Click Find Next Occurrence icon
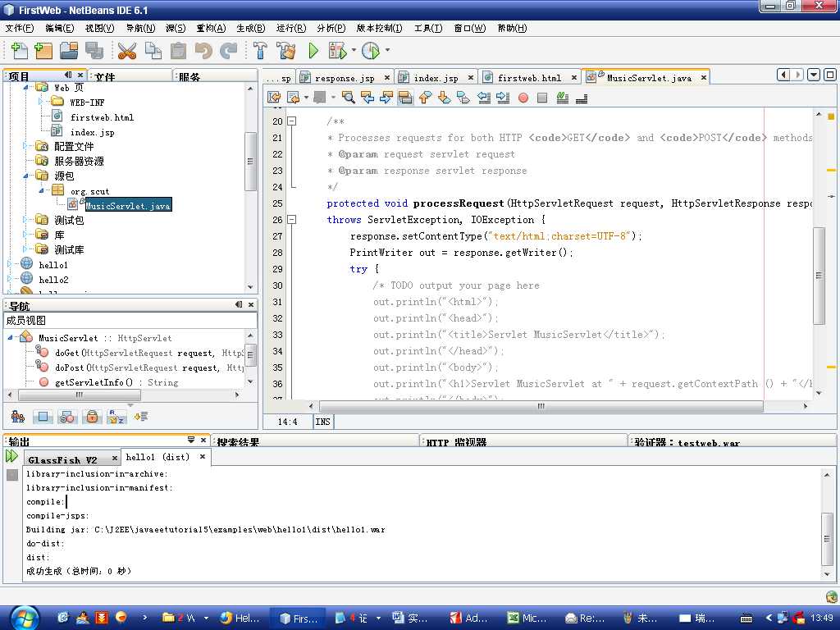This screenshot has width=840, height=630. (x=386, y=98)
